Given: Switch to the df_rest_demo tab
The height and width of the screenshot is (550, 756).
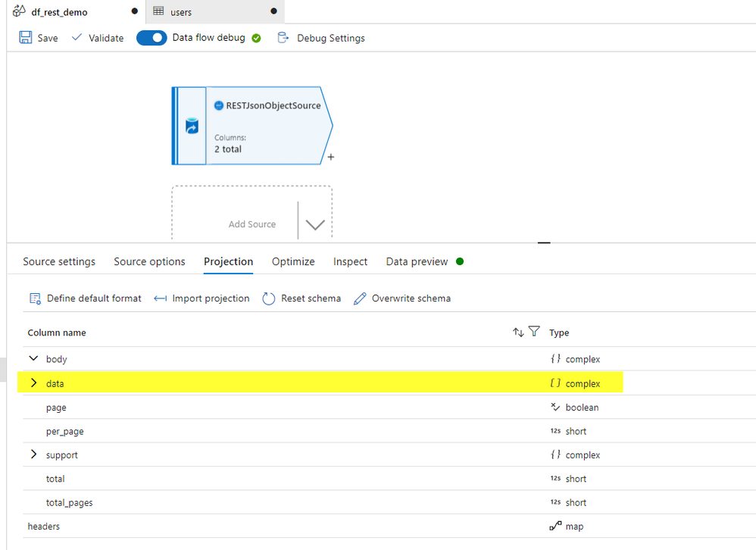Looking at the screenshot, I should coord(76,11).
